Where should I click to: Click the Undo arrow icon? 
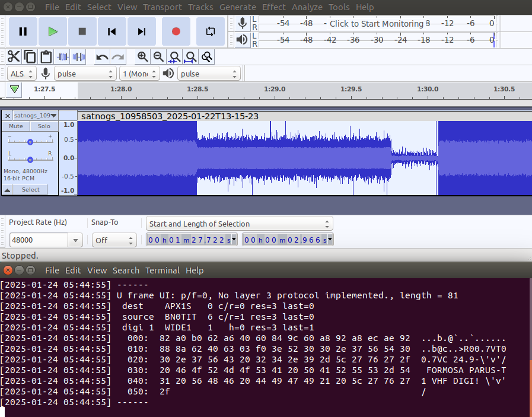[x=102, y=57]
